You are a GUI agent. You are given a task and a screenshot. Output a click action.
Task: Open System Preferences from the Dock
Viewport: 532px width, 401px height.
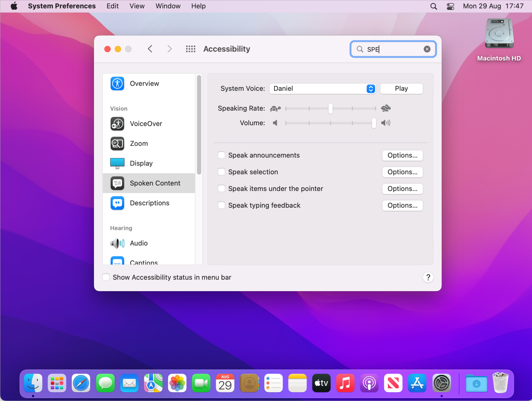click(442, 383)
